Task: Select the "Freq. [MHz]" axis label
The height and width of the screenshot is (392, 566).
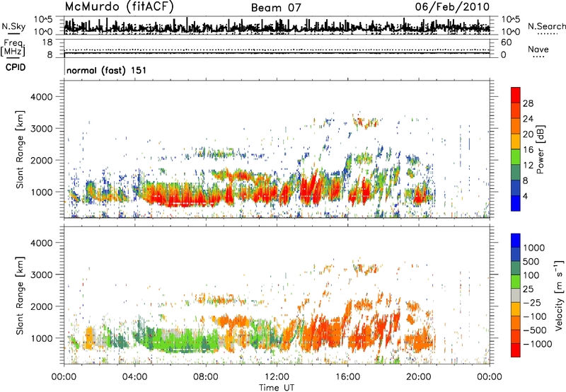Action: pyautogui.click(x=13, y=48)
